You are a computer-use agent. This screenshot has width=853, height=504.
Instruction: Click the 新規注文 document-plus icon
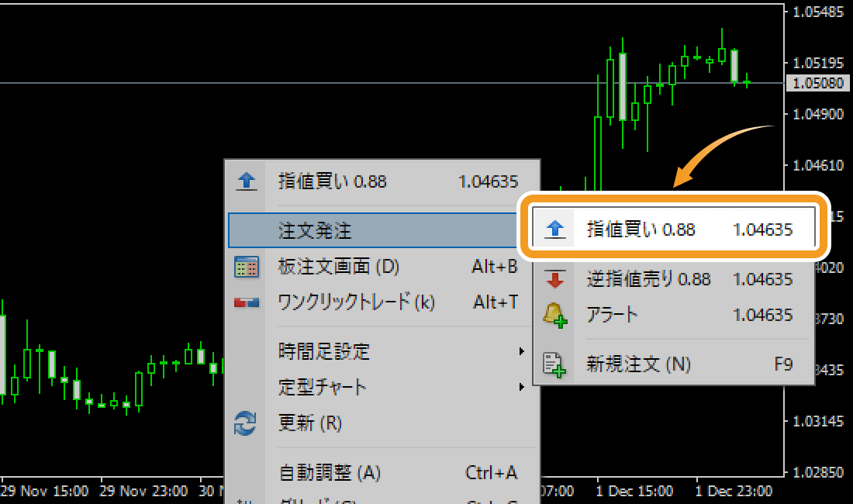pyautogui.click(x=554, y=364)
